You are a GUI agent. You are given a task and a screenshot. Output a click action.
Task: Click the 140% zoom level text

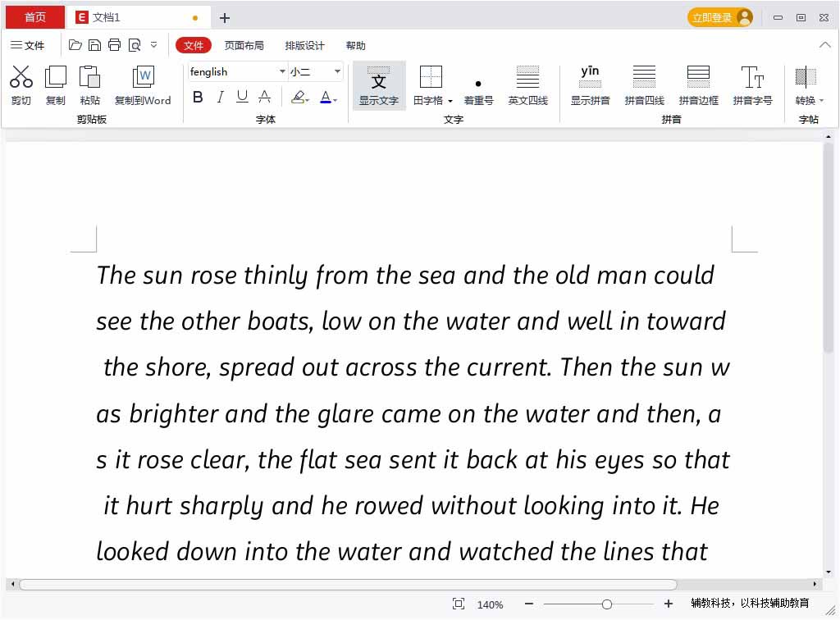490,604
